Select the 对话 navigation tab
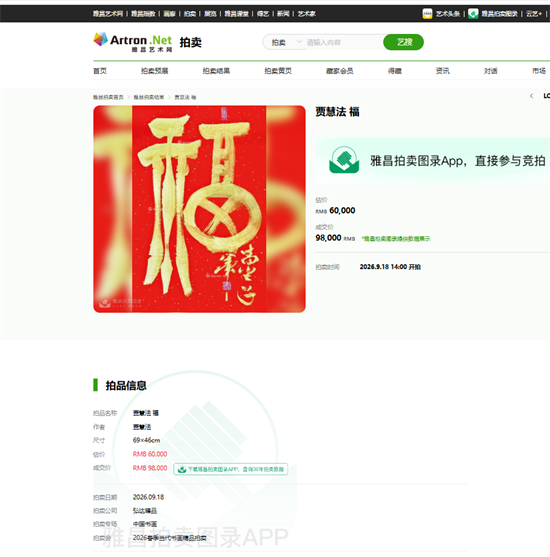Image resolution: width=550 pixels, height=557 pixels. [x=491, y=71]
